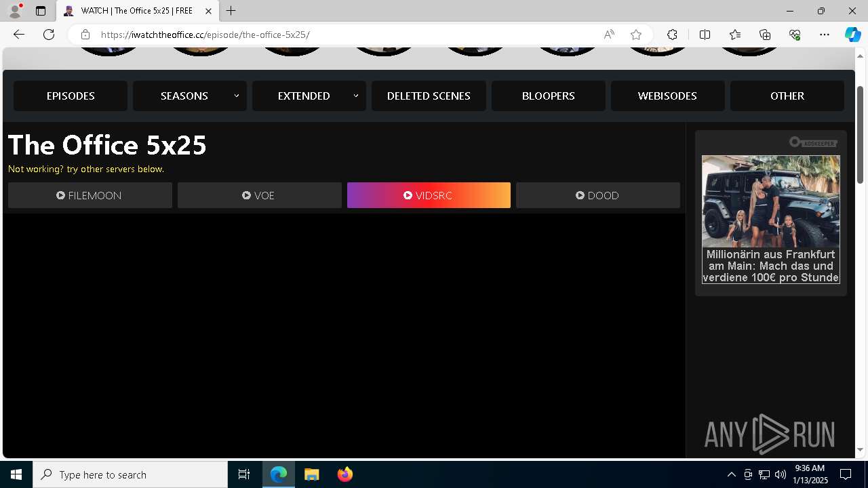This screenshot has width=868, height=488.
Task: Open the Collections icon
Action: point(765,35)
